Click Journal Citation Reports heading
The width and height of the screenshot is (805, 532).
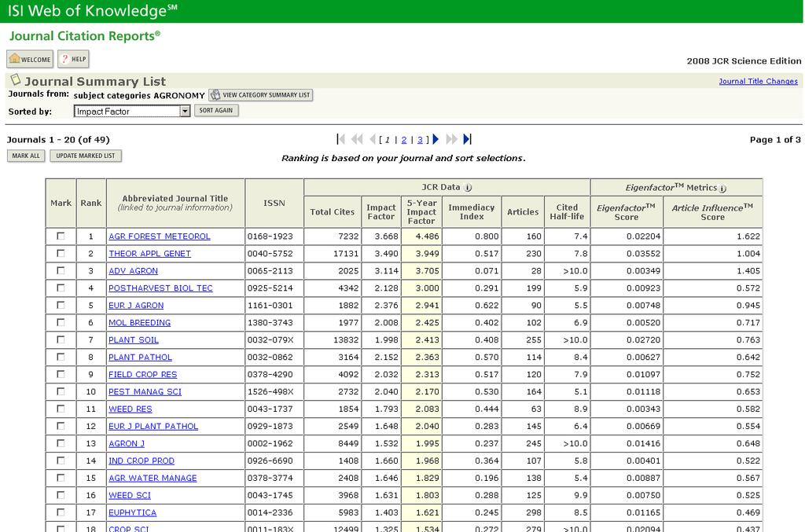tap(85, 36)
